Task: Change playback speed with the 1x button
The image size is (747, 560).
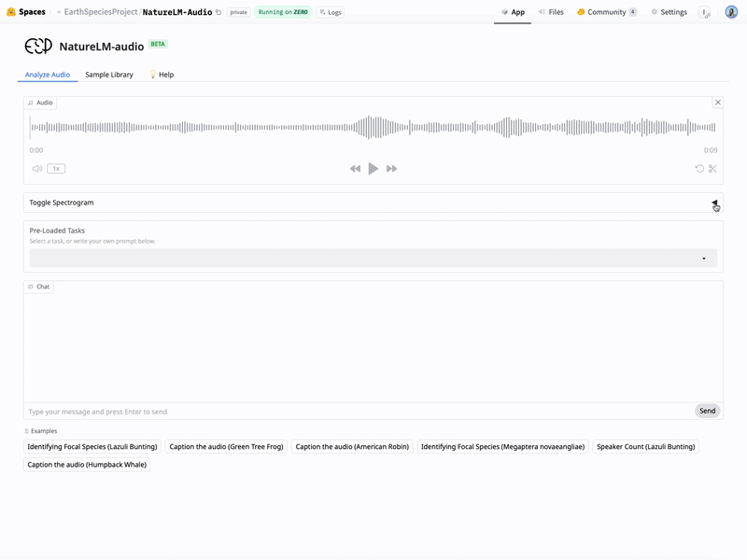Action: click(x=56, y=168)
